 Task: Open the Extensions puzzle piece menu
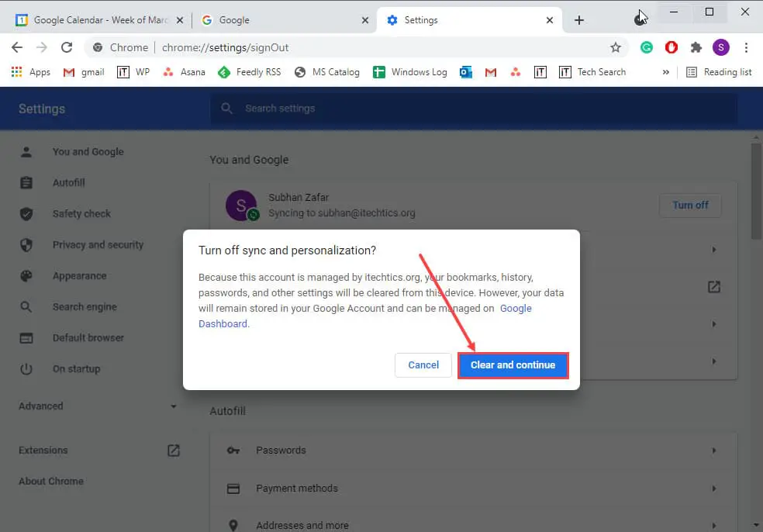coord(696,47)
